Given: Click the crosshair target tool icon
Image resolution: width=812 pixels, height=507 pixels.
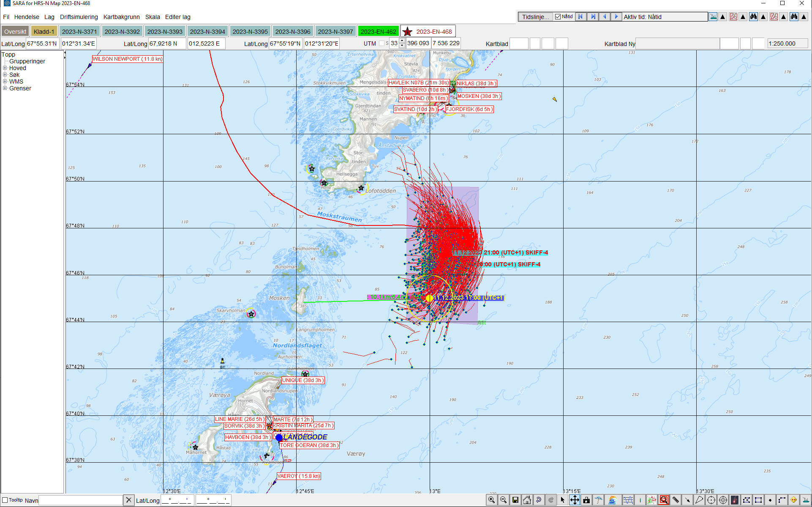Looking at the screenshot, I should pos(711,500).
